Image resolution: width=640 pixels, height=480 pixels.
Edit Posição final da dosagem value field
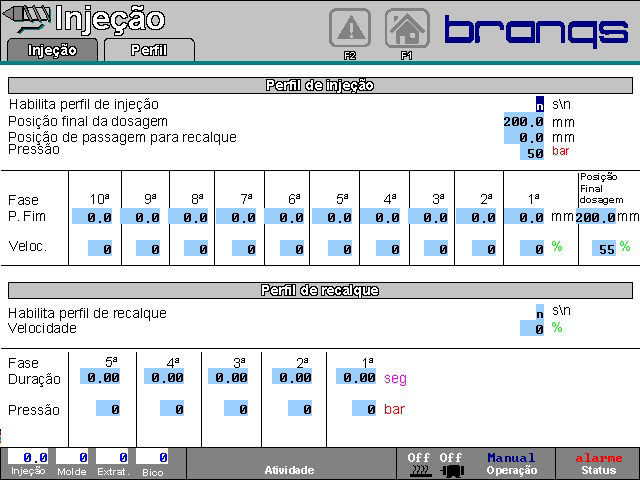click(x=523, y=121)
